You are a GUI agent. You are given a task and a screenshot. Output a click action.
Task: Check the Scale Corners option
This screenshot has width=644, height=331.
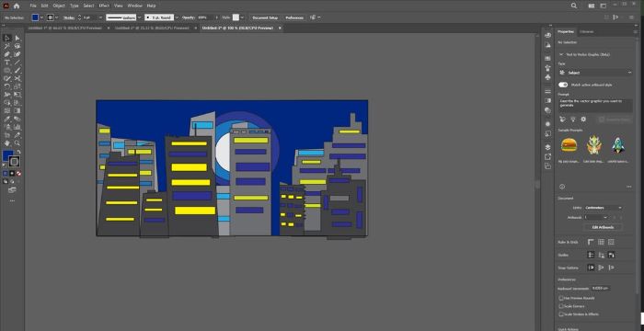(x=561, y=306)
